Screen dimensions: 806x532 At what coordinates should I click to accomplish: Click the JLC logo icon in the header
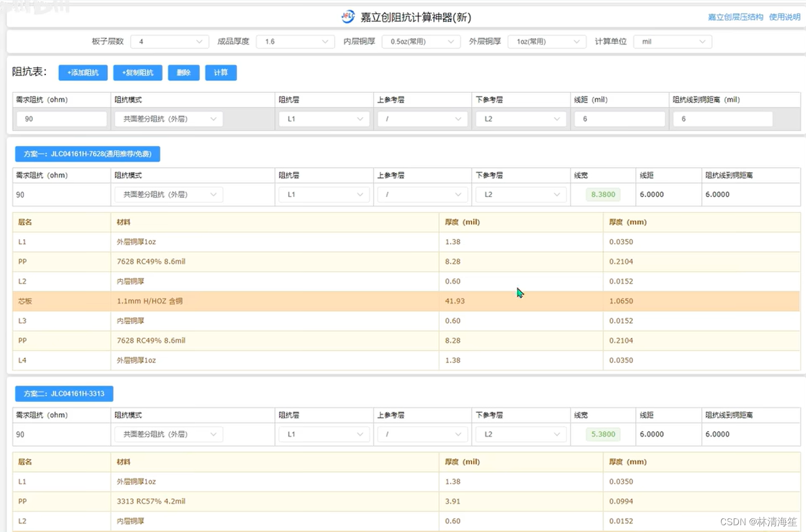point(348,16)
